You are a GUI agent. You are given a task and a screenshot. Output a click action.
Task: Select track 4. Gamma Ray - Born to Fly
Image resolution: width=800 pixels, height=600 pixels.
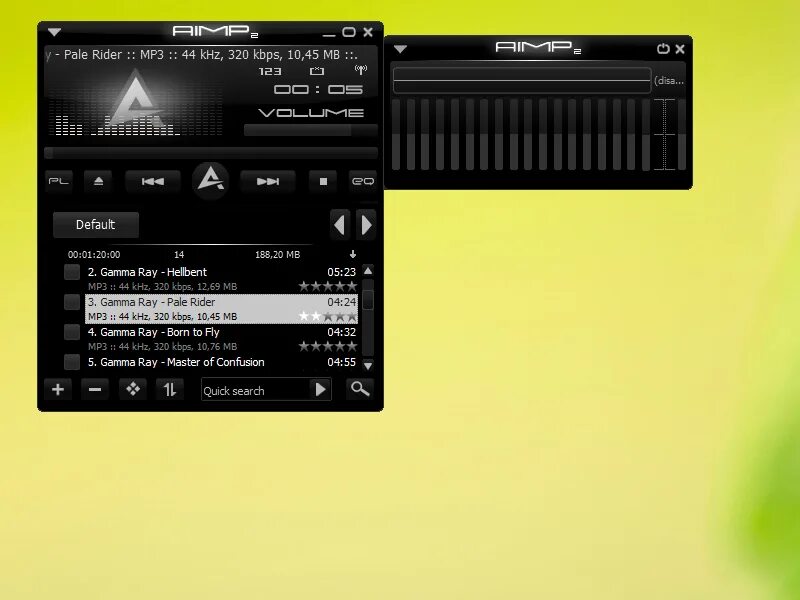click(x=221, y=339)
